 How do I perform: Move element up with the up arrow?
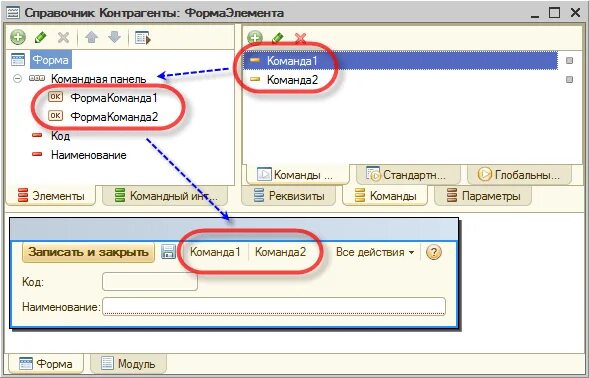click(92, 37)
